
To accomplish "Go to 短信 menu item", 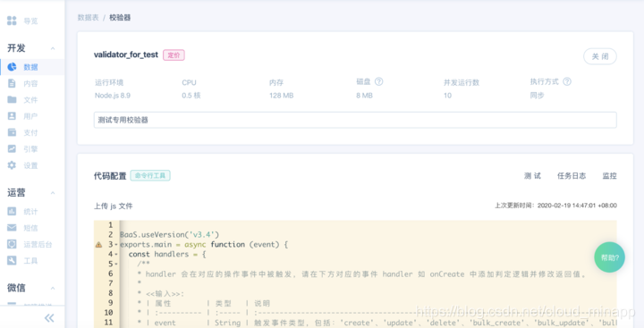I will pyautogui.click(x=30, y=228).
